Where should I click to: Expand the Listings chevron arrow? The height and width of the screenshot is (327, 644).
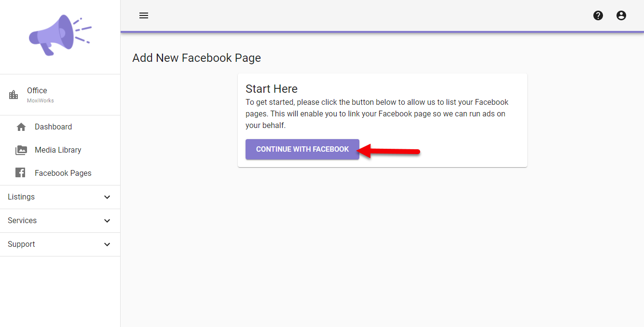pyautogui.click(x=107, y=197)
